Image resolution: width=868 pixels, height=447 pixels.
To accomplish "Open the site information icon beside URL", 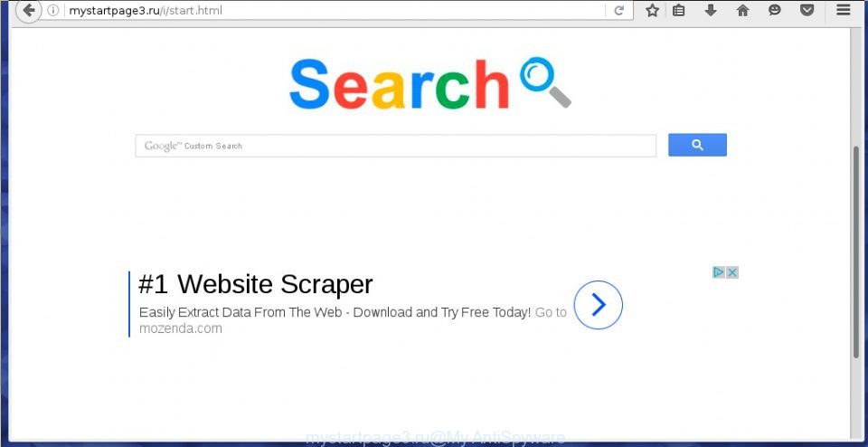I will tap(53, 11).
